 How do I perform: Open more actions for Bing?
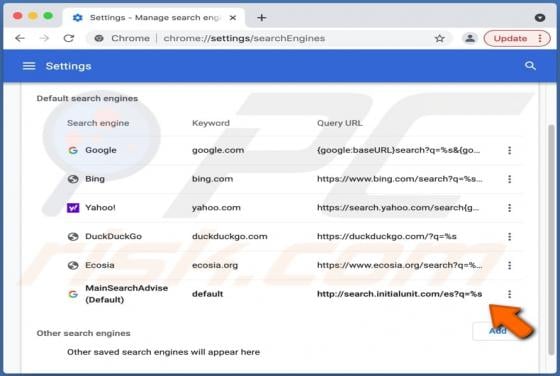tap(510, 179)
